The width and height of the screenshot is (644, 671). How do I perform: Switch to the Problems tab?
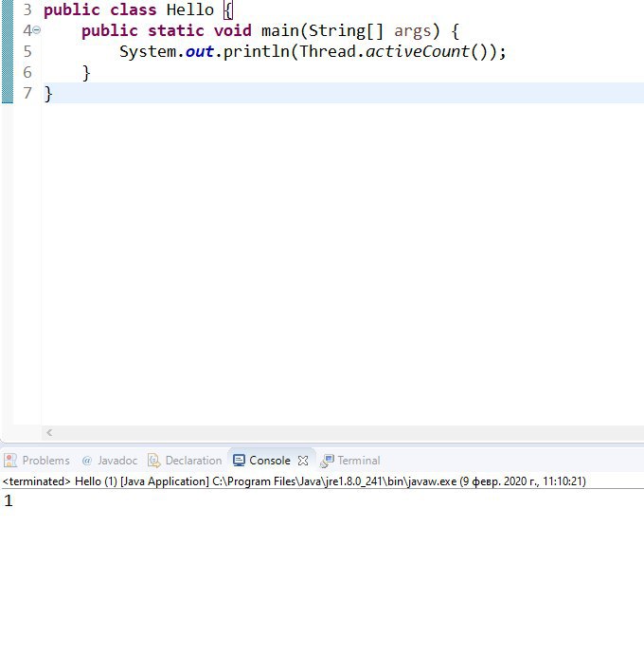(37, 461)
